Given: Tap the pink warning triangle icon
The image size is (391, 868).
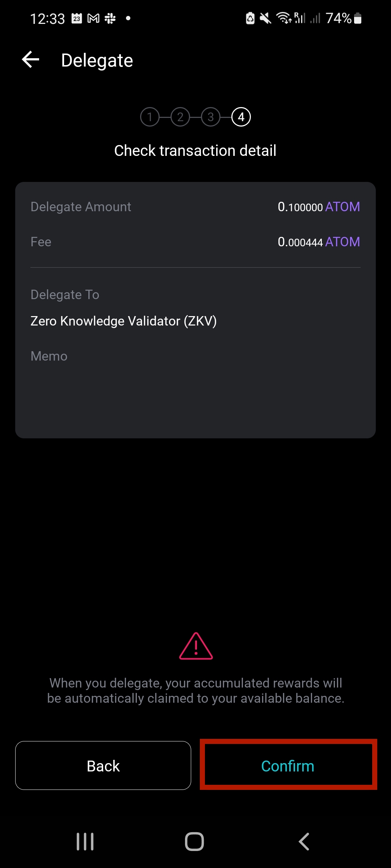Looking at the screenshot, I should [x=196, y=646].
